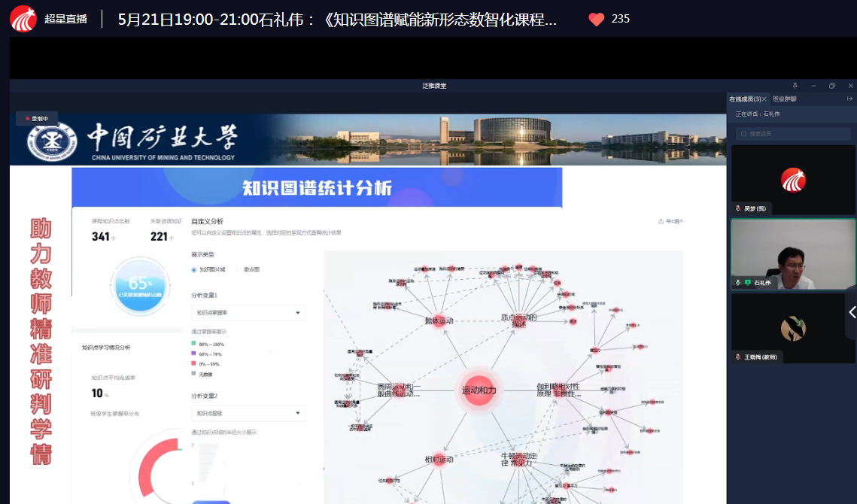
Task: Click muted microphone icon next to 吴梦
Action: coord(738,208)
